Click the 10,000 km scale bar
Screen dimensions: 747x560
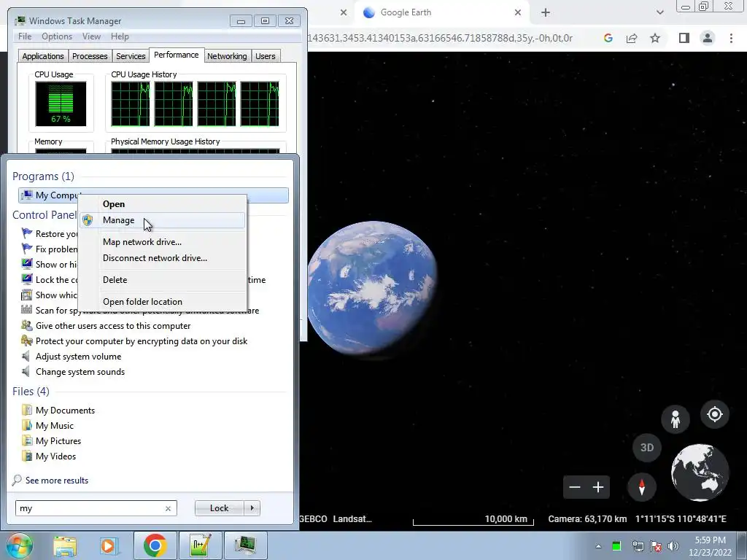click(x=473, y=519)
